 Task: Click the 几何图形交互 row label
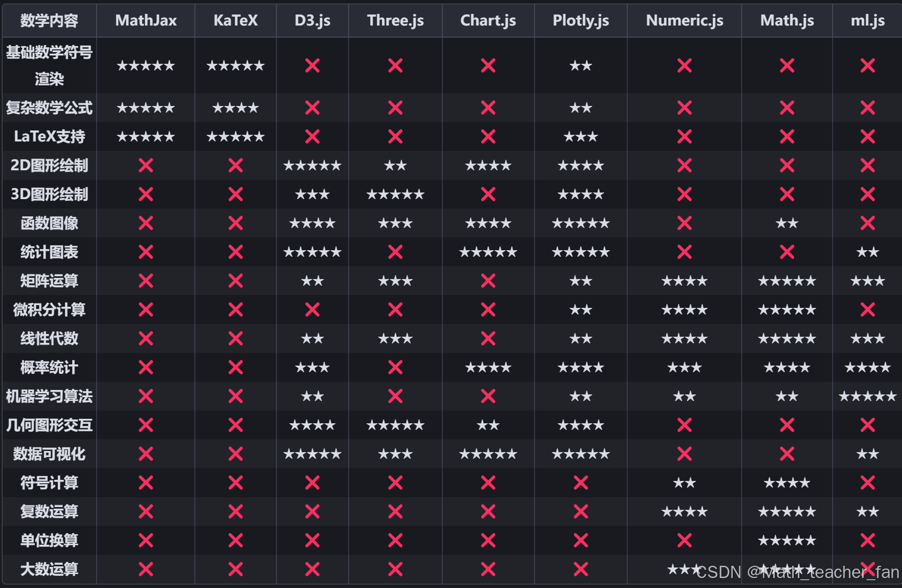click(x=49, y=425)
